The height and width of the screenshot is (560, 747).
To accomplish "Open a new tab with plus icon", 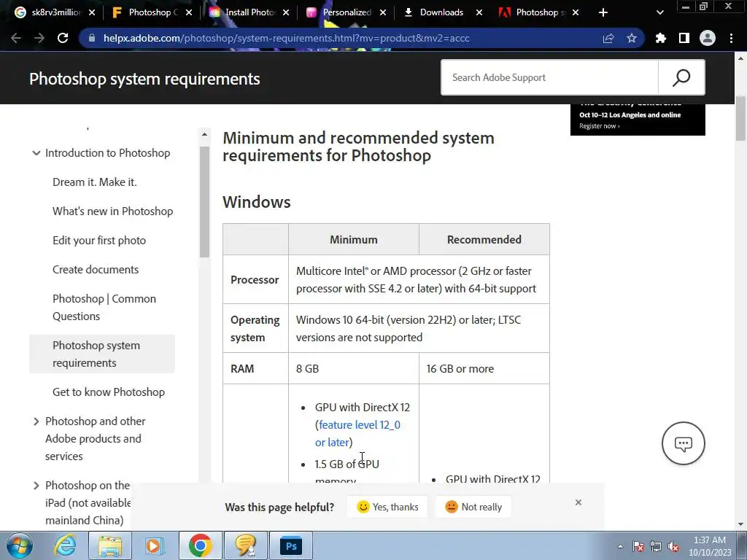I will pyautogui.click(x=603, y=12).
